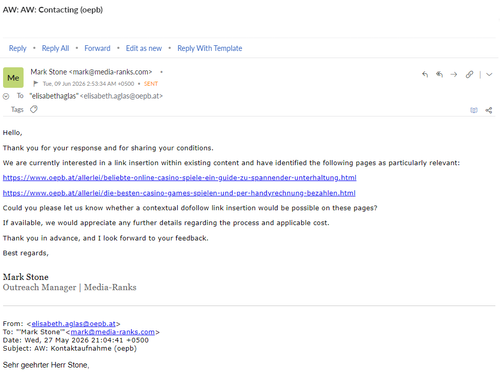Click the share icon near tags row
Image resolution: width=500 pixels, height=380 pixels.
pos(489,110)
